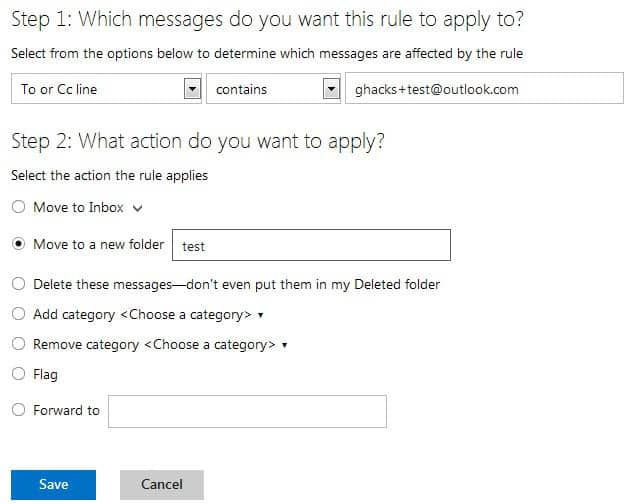Click the "Add category <Choose a category>" text
The width and height of the screenshot is (635, 504).
(x=141, y=314)
